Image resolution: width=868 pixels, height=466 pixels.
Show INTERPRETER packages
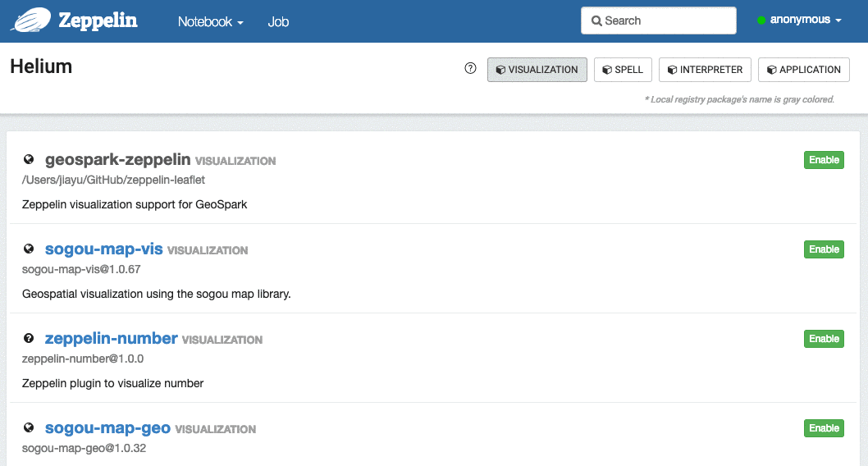pyautogui.click(x=705, y=70)
